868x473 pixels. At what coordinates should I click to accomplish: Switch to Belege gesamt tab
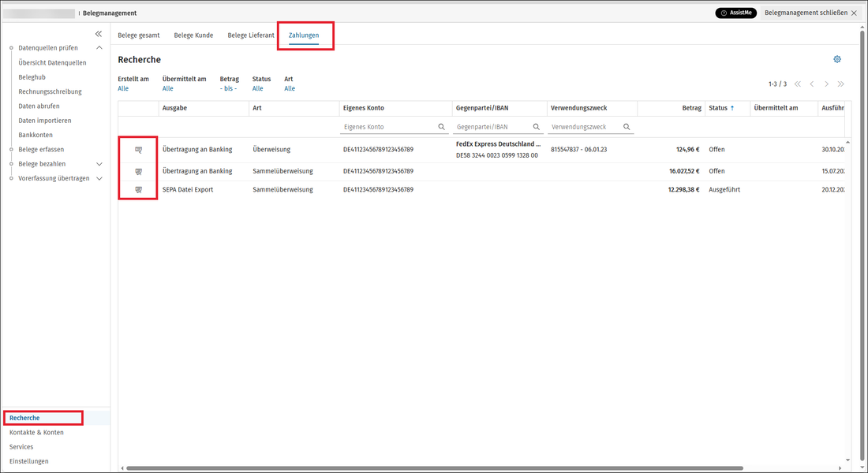[x=138, y=35]
